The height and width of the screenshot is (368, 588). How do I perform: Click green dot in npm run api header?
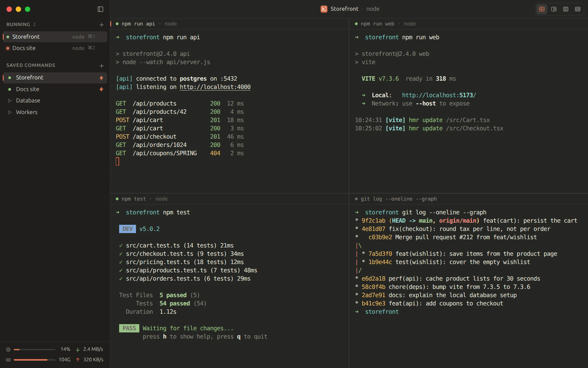(117, 24)
